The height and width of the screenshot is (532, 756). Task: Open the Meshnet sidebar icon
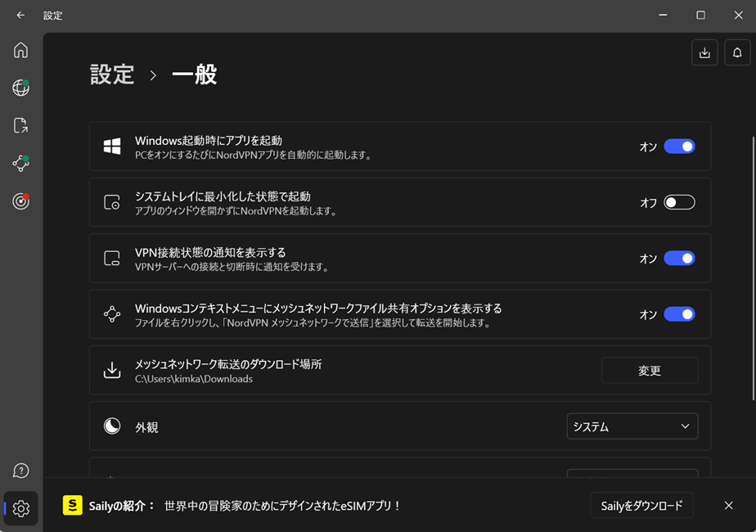(x=20, y=163)
